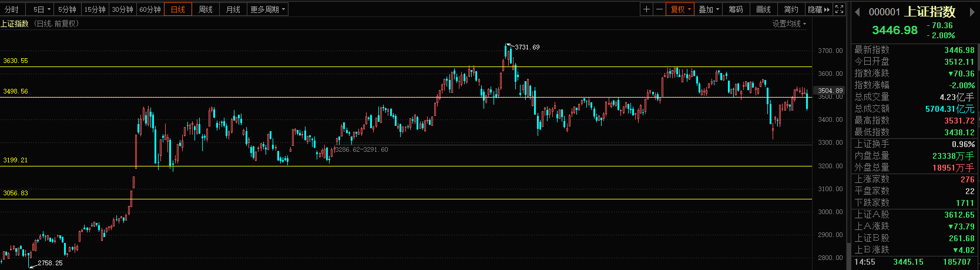
Task: Click the 上涨家数 value 276
Action: (x=967, y=179)
